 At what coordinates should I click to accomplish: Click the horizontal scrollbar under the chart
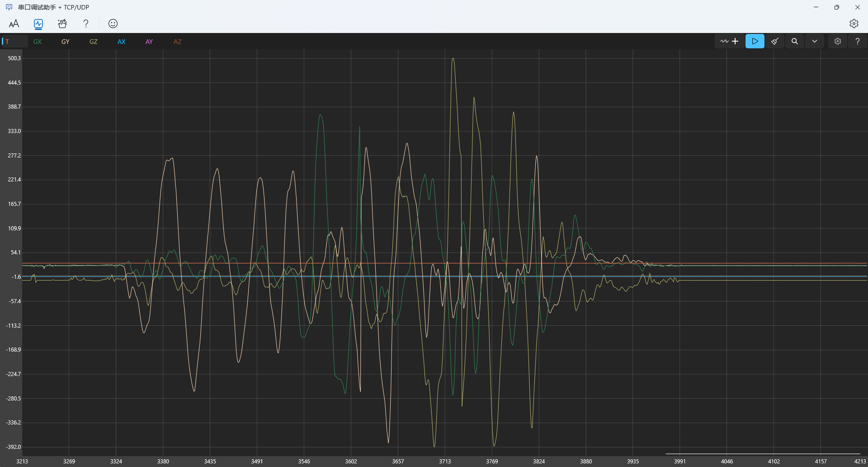pyautogui.click(x=763, y=454)
